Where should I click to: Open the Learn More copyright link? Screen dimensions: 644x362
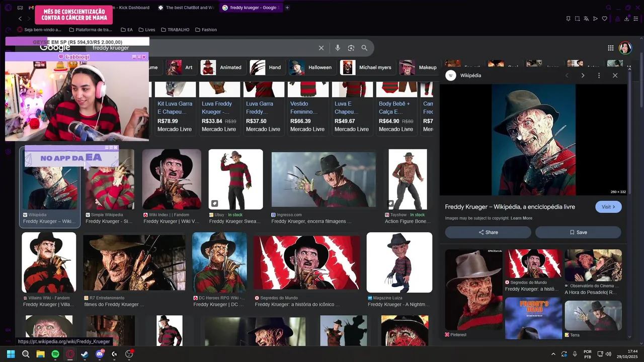pyautogui.click(x=521, y=218)
